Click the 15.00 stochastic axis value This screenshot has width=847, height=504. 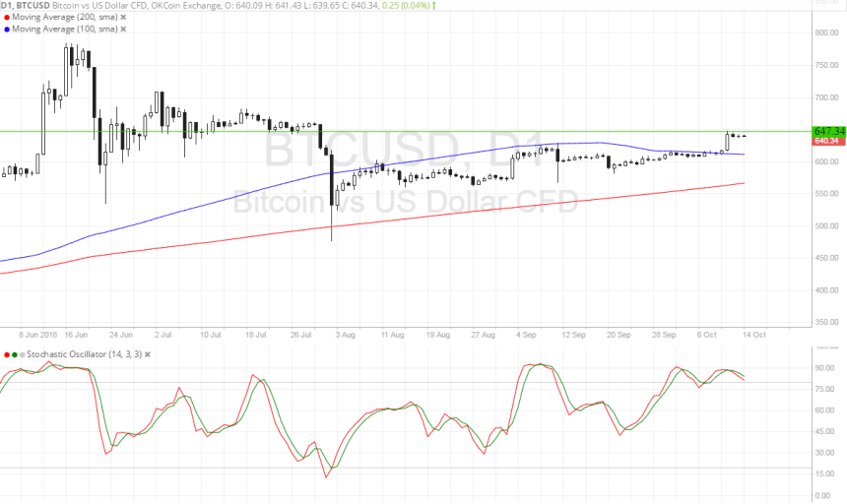[824, 474]
